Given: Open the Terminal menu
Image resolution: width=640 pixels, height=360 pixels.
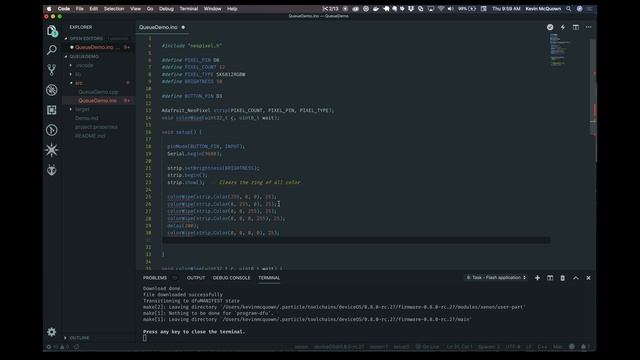Looking at the screenshot, I should [189, 9].
